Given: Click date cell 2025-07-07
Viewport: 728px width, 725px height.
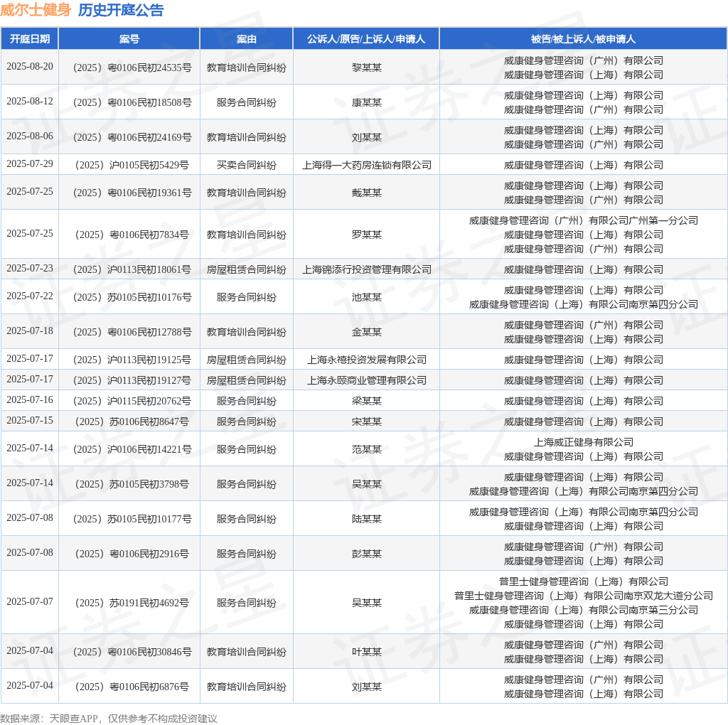Looking at the screenshot, I should [x=30, y=601].
